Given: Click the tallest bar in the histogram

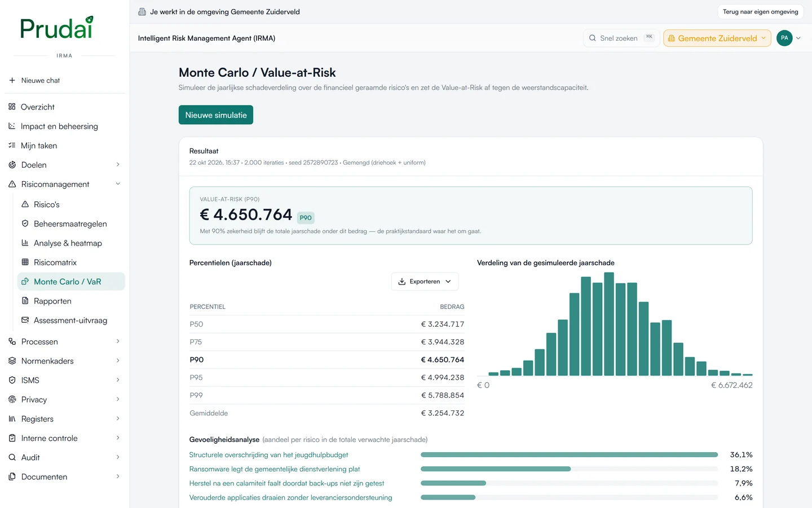Looking at the screenshot, I should tap(609, 324).
